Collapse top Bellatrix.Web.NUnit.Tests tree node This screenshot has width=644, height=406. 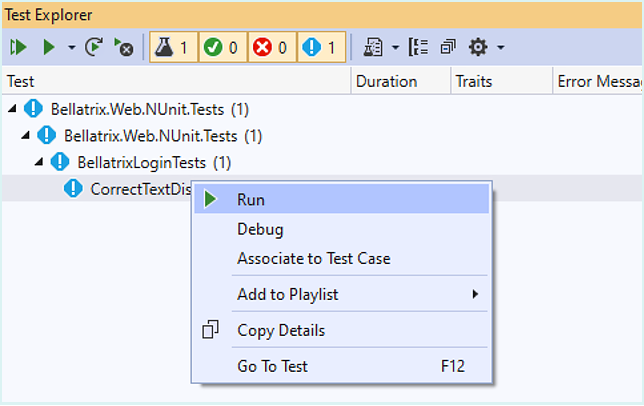pos(12,109)
